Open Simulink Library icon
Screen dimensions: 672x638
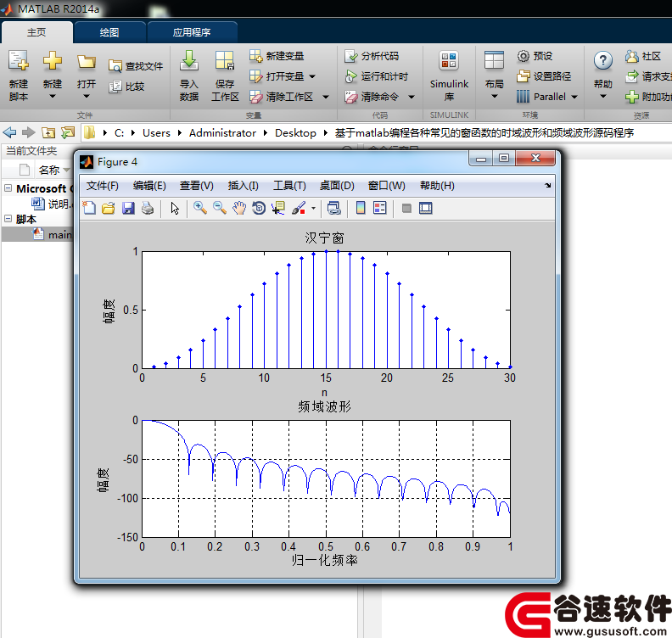(x=449, y=61)
